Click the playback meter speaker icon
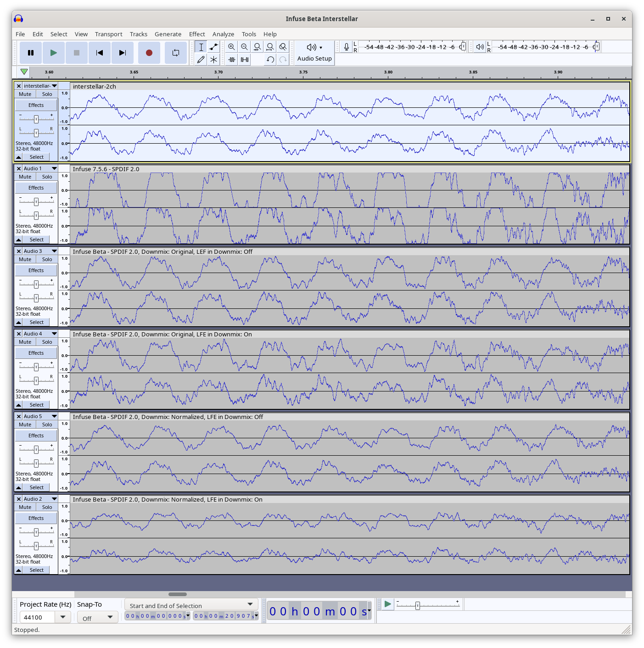 [x=480, y=47]
